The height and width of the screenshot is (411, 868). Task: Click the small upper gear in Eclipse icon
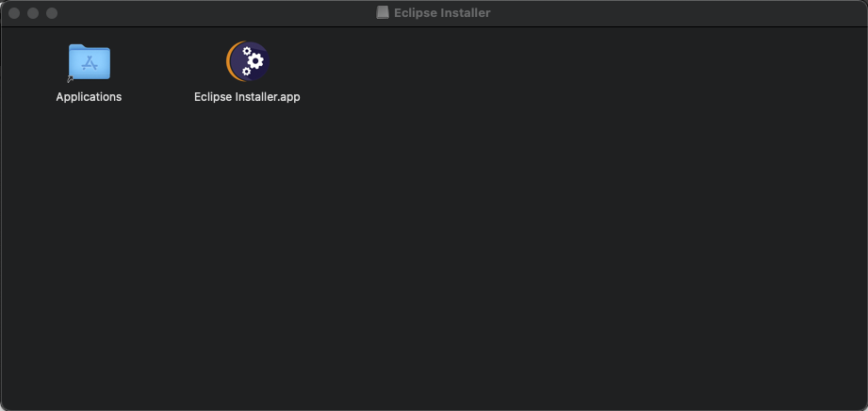[x=247, y=51]
